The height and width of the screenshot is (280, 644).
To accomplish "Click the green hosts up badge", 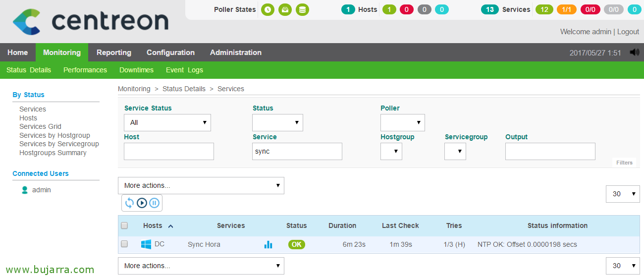I will click(x=389, y=9).
